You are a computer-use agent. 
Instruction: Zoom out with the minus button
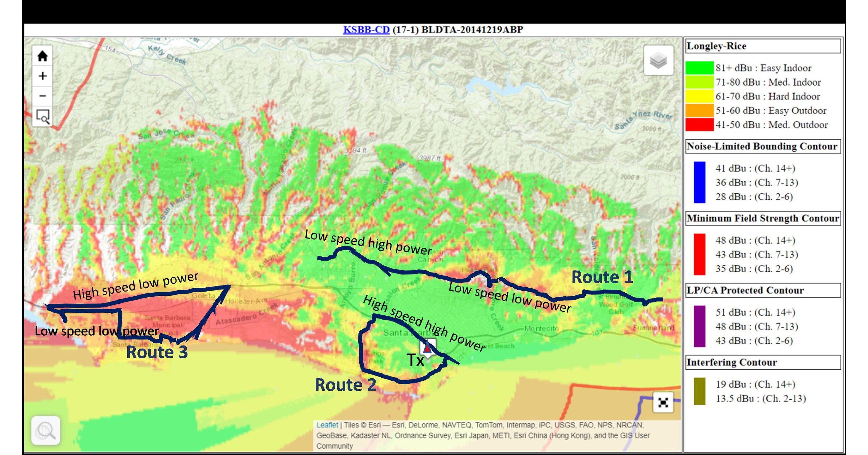click(x=42, y=96)
